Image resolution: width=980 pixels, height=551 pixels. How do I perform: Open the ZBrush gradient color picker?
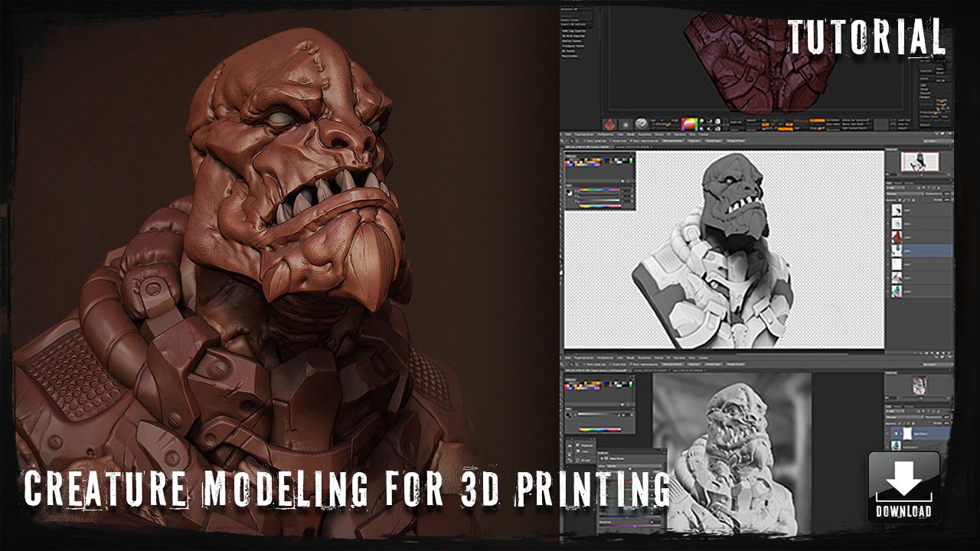689,122
